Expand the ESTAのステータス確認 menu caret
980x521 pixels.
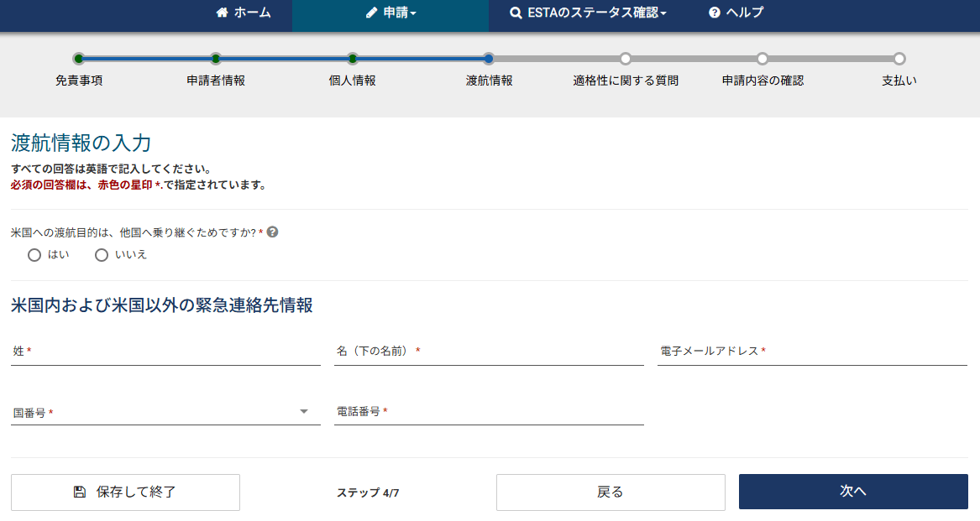tap(663, 13)
